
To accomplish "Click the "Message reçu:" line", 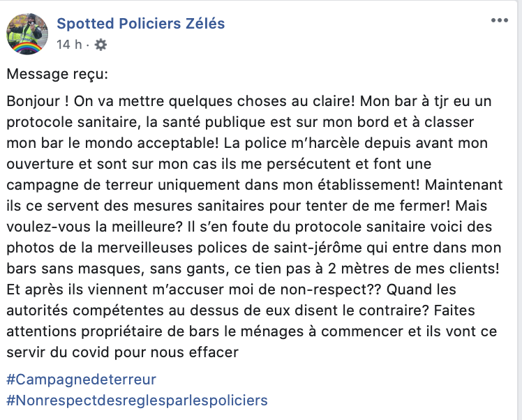I will [57, 74].
